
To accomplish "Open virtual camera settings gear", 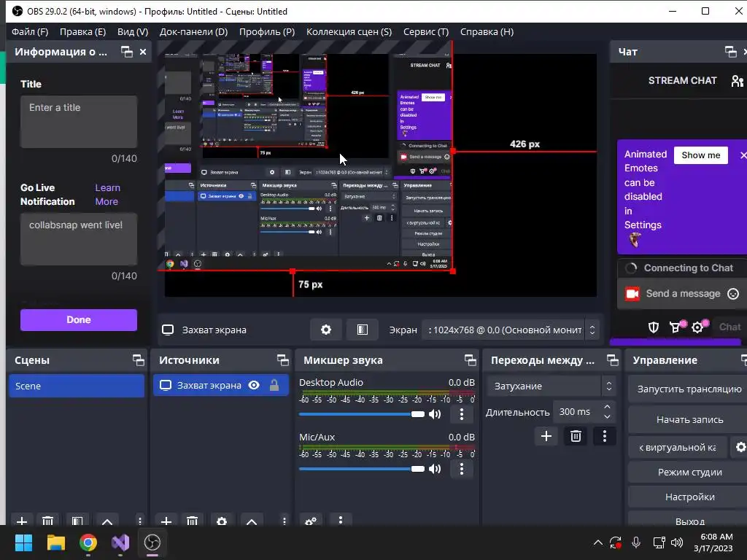I will pos(740,447).
